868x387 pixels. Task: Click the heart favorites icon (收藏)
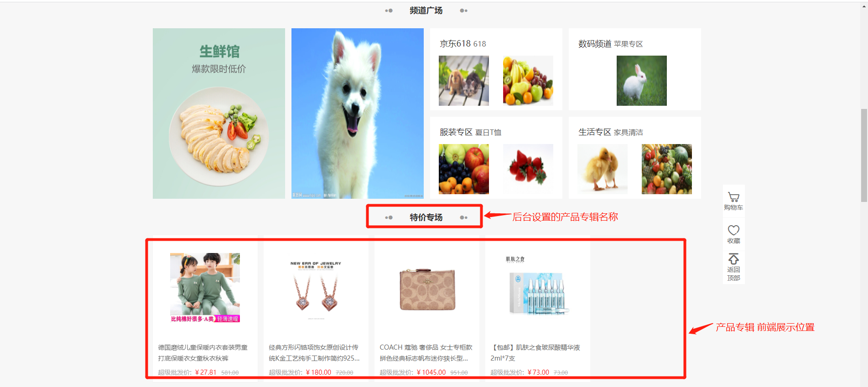click(x=733, y=234)
